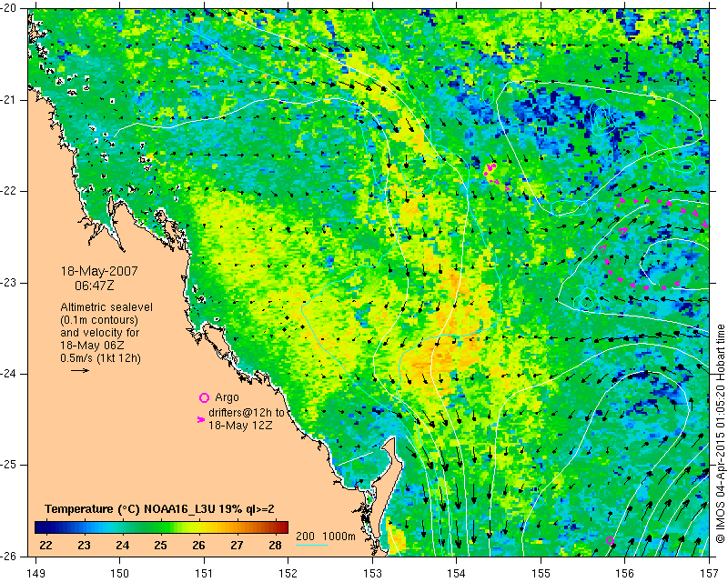Click the latitude axis label -22
This screenshot has height=582, width=728.
[8, 191]
